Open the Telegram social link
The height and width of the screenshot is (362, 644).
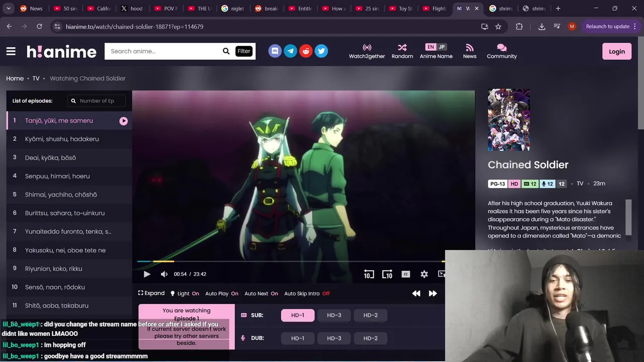(x=290, y=51)
